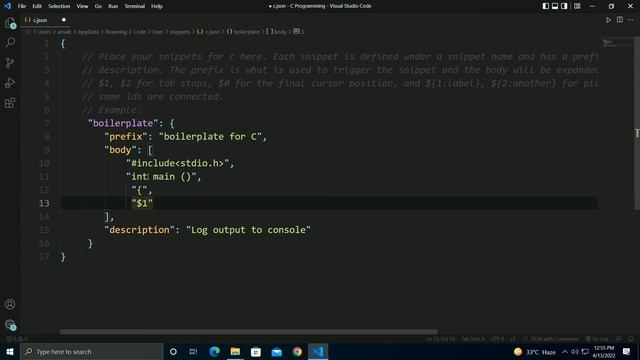This screenshot has width=640, height=360.
Task: Open the Source Control view
Action: pyautogui.click(x=10, y=62)
